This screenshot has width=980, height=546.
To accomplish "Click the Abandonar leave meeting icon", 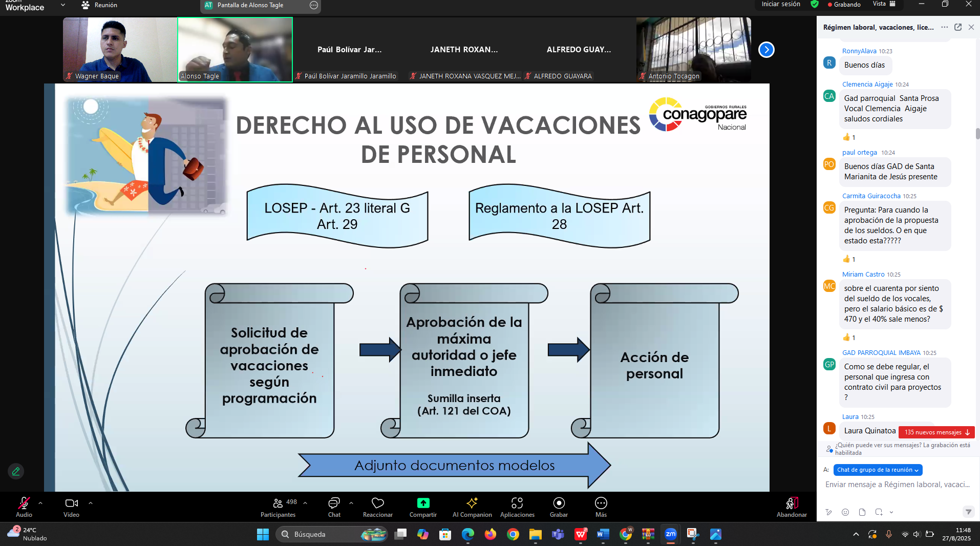I will coord(792,503).
